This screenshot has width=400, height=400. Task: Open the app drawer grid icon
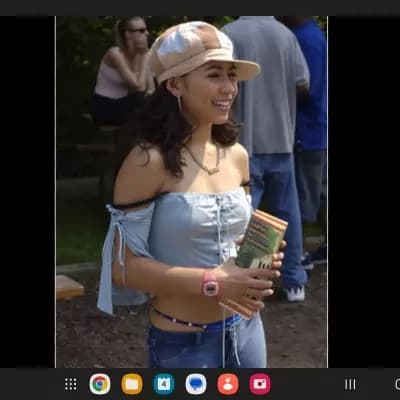coord(71,384)
